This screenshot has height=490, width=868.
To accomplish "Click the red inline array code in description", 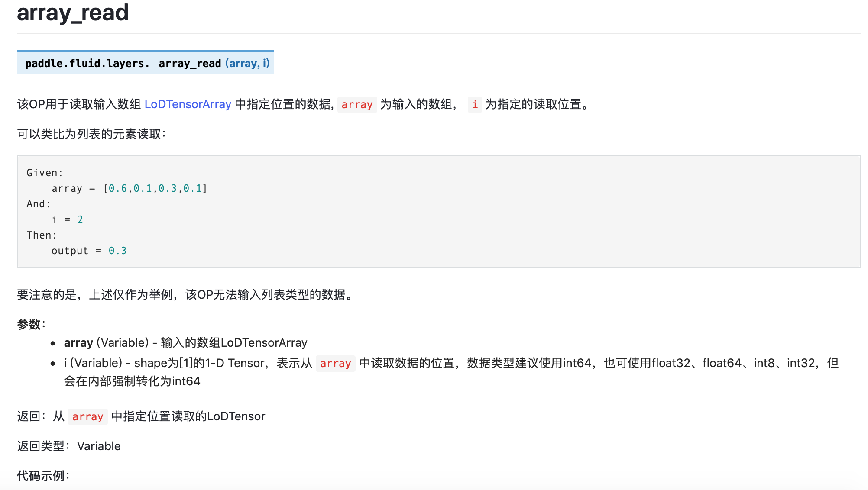I will pyautogui.click(x=356, y=105).
